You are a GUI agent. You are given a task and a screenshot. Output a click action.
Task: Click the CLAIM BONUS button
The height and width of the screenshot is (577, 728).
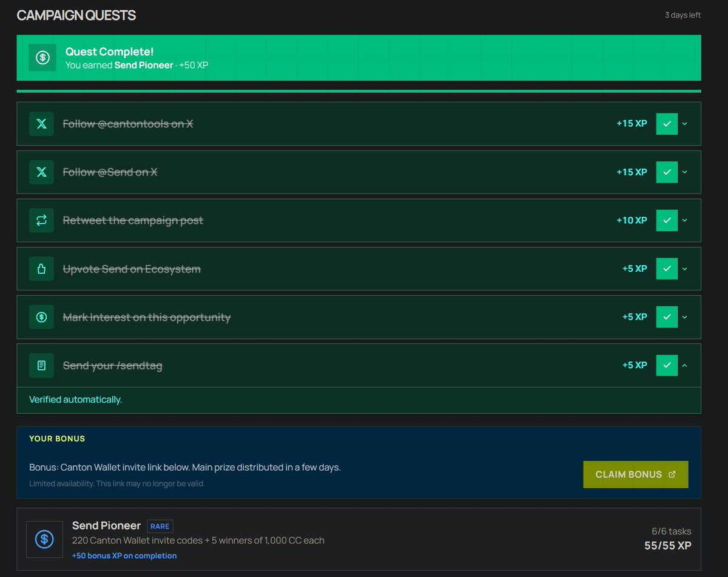[636, 474]
